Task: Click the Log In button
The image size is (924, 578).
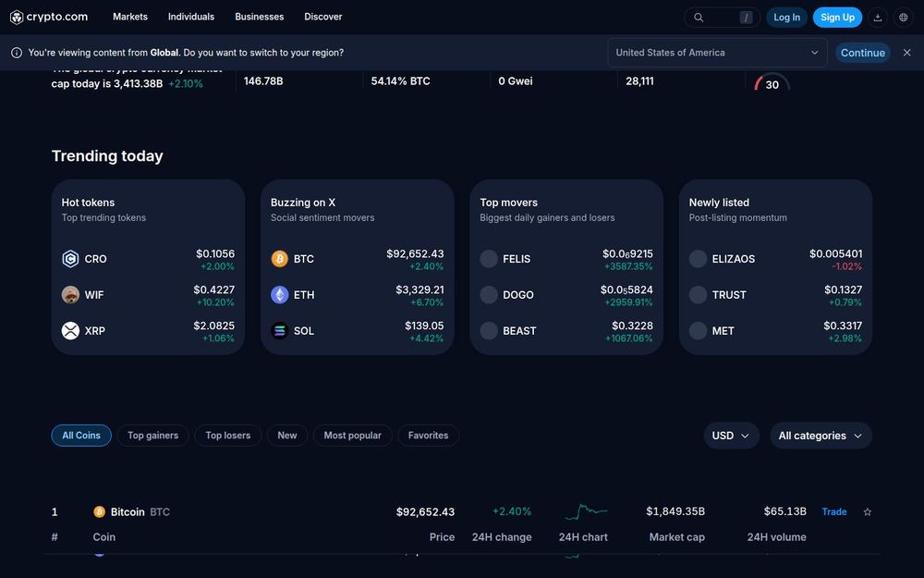Action: coord(786,18)
